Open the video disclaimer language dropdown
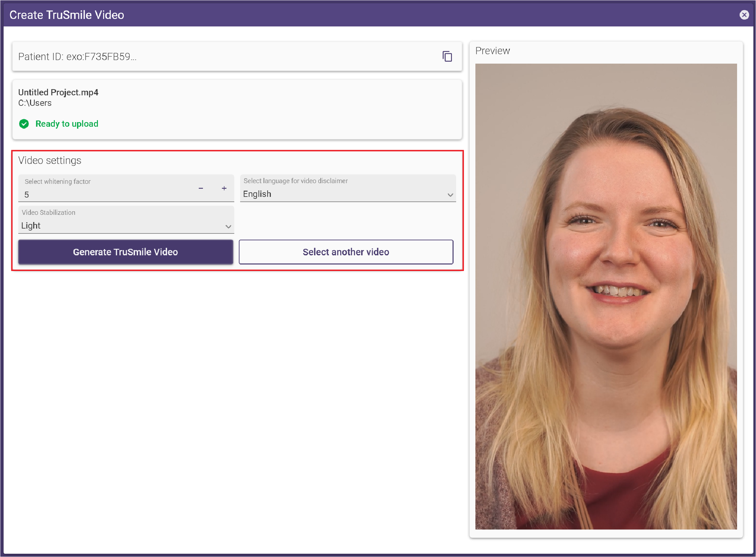The image size is (756, 557). 348,188
